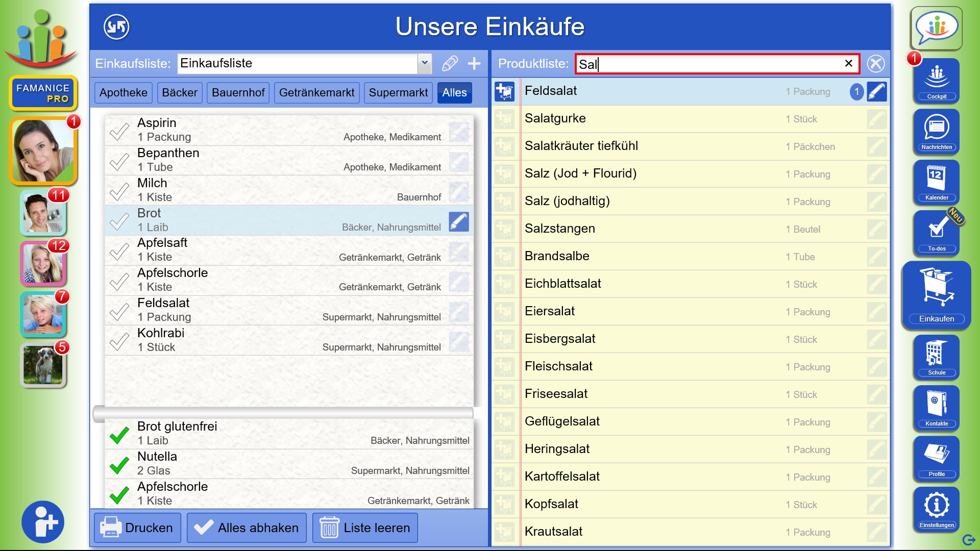This screenshot has height=551, width=980.
Task: Add Feldsalat to cart icon
Action: click(504, 91)
